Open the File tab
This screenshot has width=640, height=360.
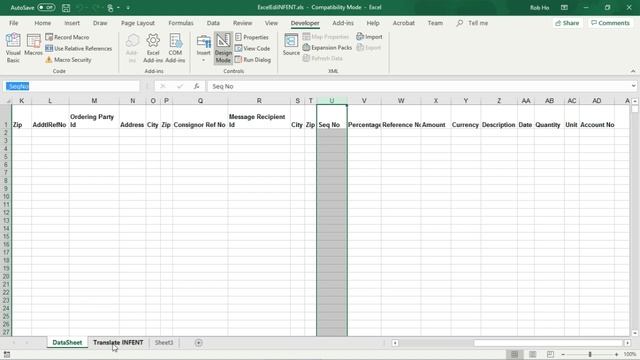(x=13, y=23)
